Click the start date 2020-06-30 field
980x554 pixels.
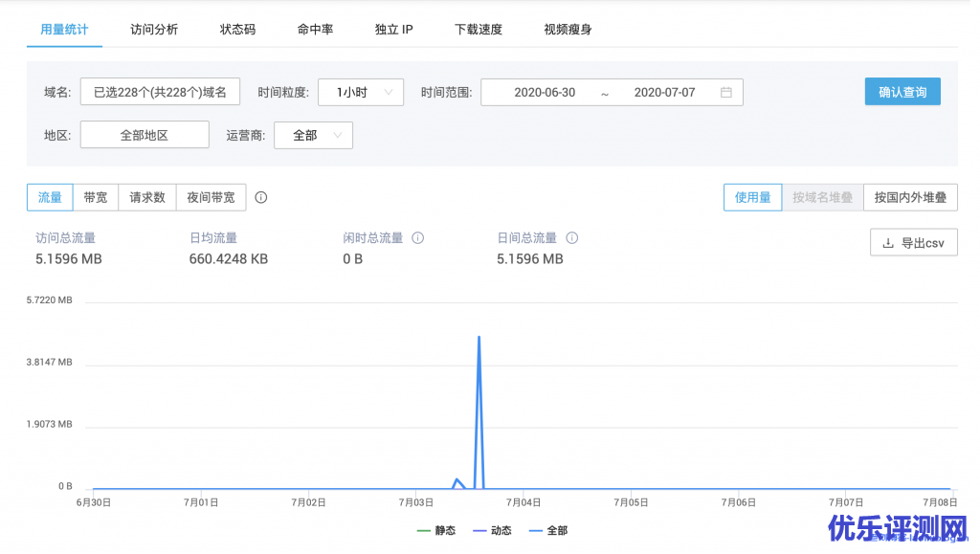pos(545,93)
